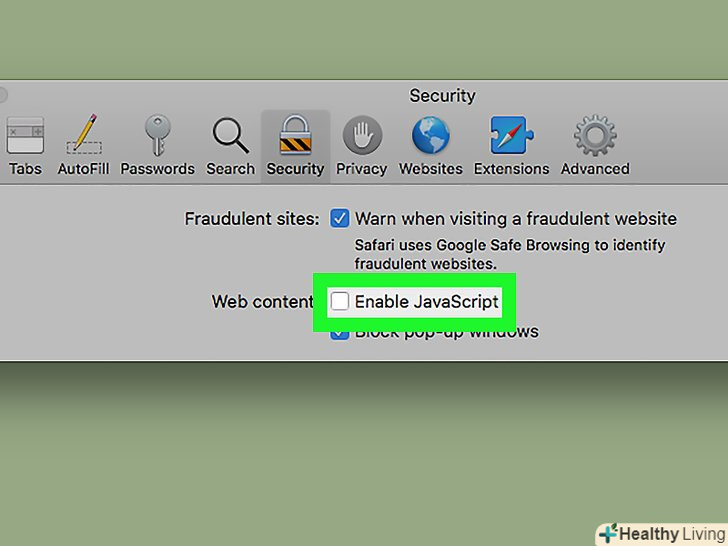Uncheck Warn when visiting a fraudulent website
The height and width of the screenshot is (546, 728).
[339, 218]
